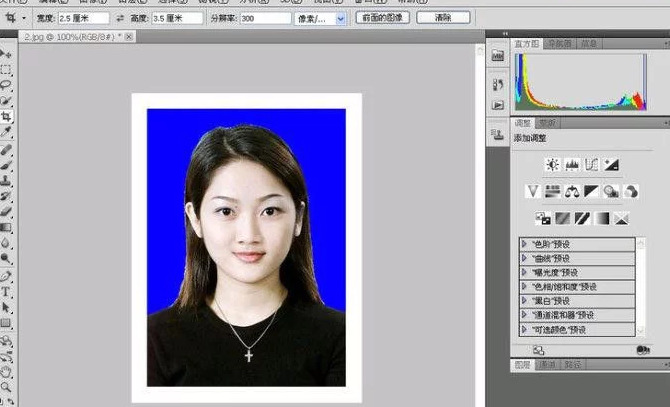670x407 pixels.
Task: Switch to the 信息 tab
Action: click(589, 44)
